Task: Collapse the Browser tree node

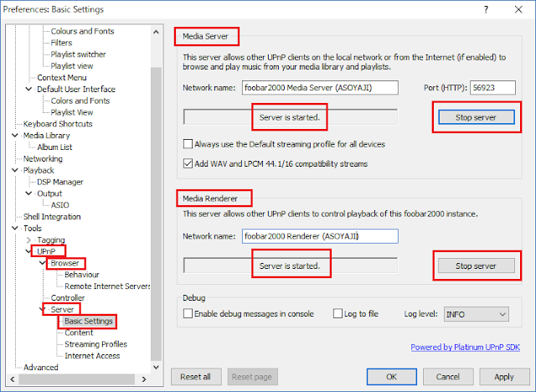Action: (43, 263)
